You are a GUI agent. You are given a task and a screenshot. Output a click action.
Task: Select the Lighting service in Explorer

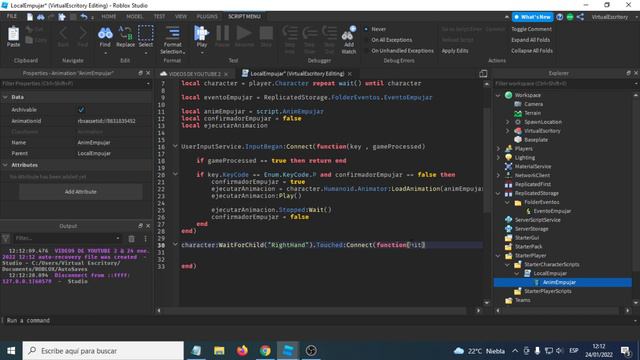point(524,158)
